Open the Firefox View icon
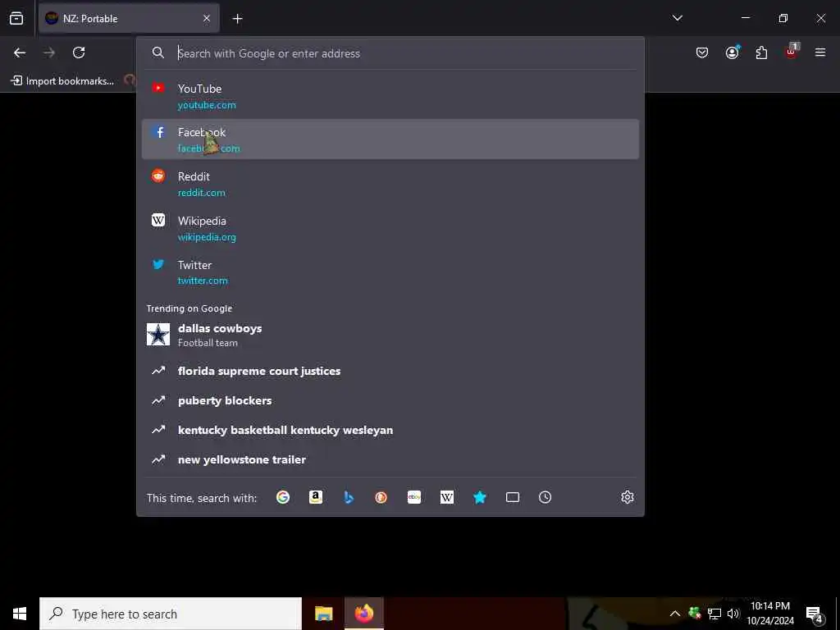840x630 pixels. pyautogui.click(x=16, y=18)
